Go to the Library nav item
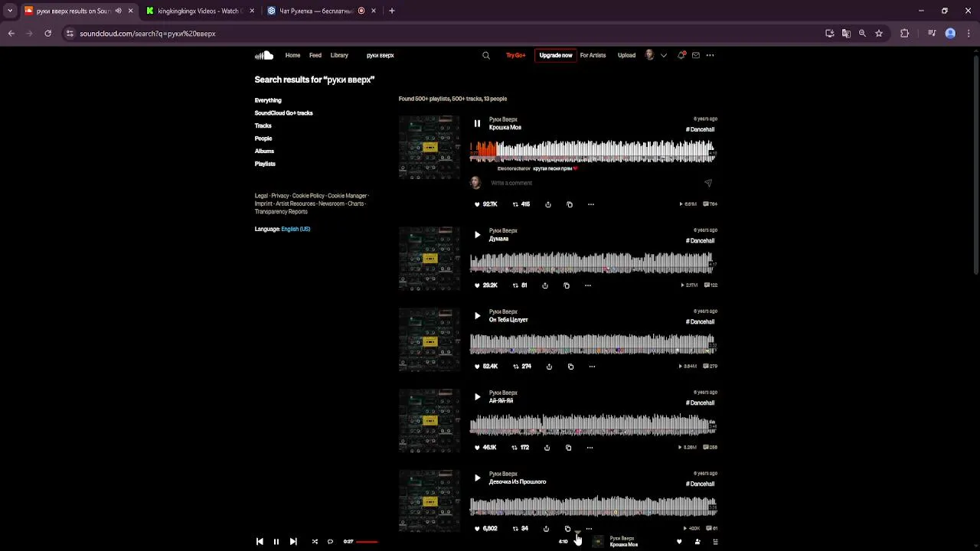Viewport: 980px width, 551px height. click(339, 55)
